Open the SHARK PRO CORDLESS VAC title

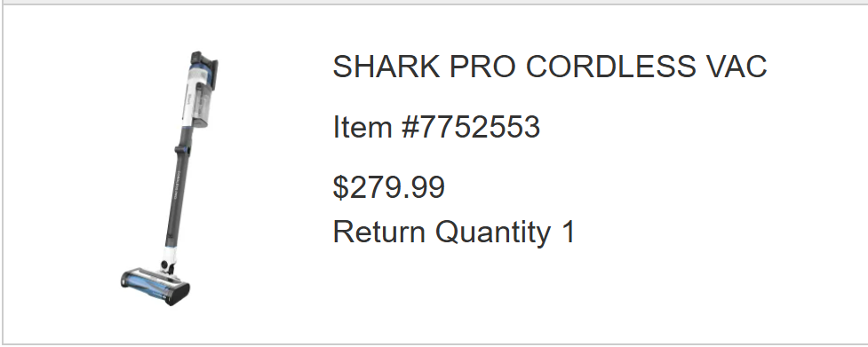[x=550, y=67]
